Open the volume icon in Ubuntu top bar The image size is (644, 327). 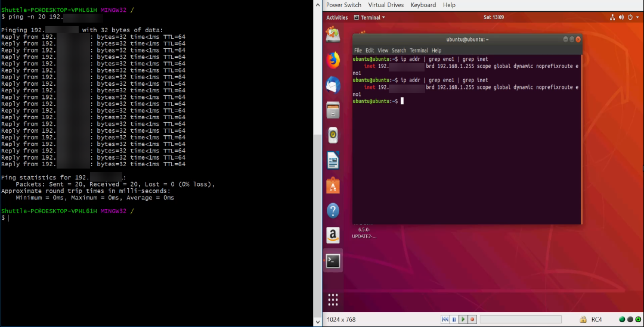click(621, 17)
